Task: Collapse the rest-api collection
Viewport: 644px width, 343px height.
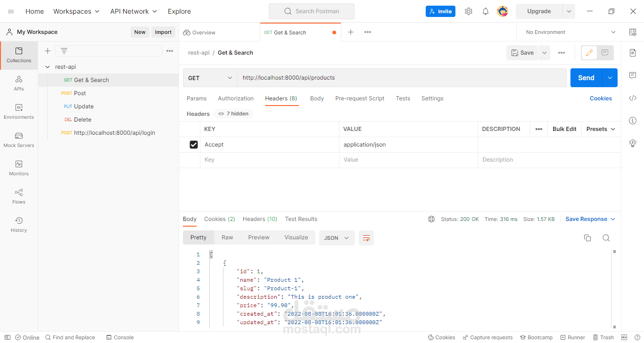Action: pos(48,67)
